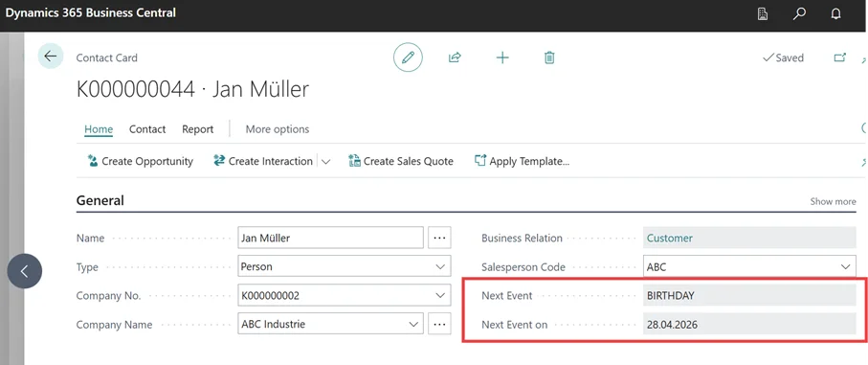Image resolution: width=868 pixels, height=365 pixels.
Task: Show More options menu
Action: click(278, 129)
